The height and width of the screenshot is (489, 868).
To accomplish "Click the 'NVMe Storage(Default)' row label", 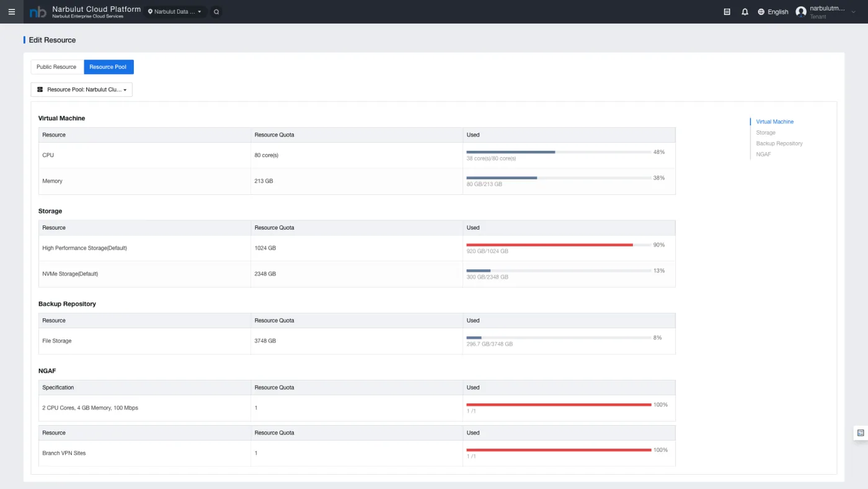I will tap(70, 274).
